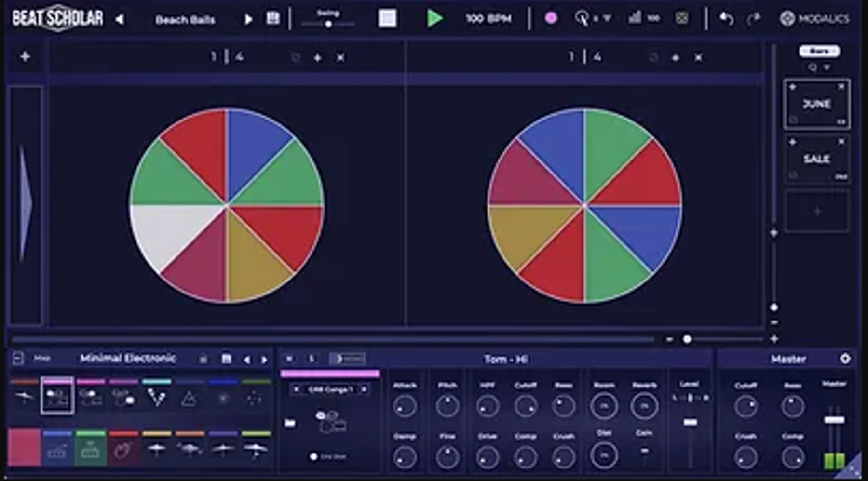This screenshot has height=481, width=868.
Task: Select the highlighted Tom-Hi drum pad
Action: 57,396
